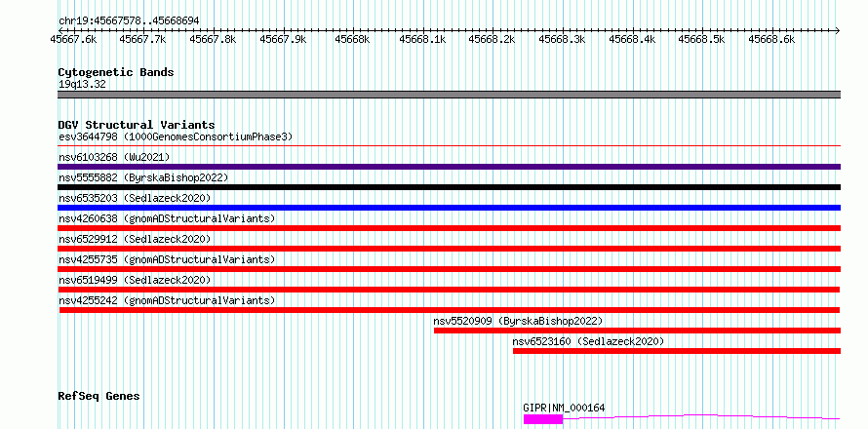Click the red bar under nsv4260638
This screenshot has width=868, height=429.
tap(449, 228)
